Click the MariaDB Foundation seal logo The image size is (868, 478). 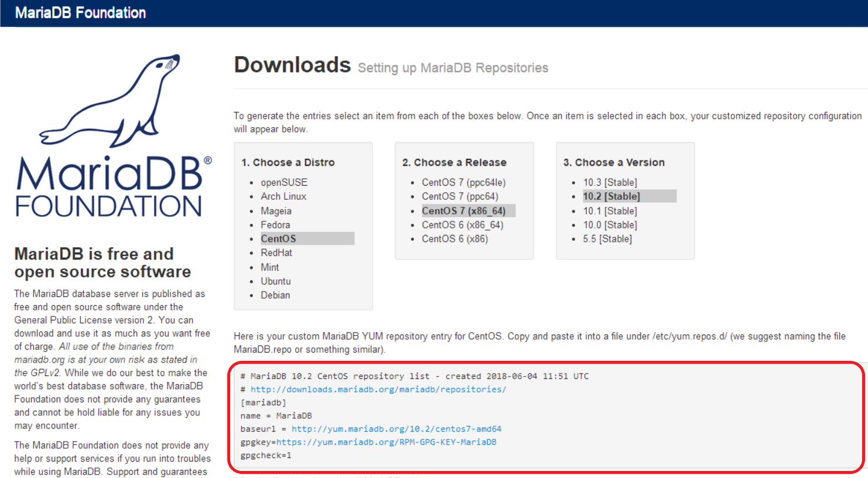114,136
